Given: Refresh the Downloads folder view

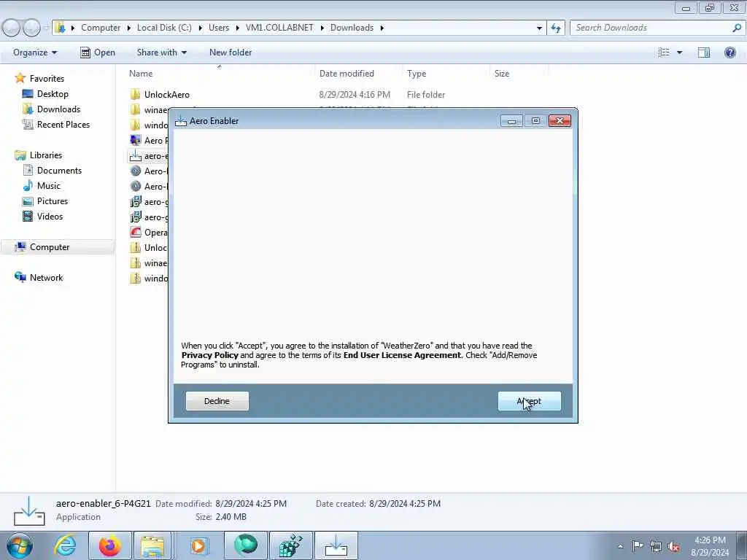Looking at the screenshot, I should (556, 28).
